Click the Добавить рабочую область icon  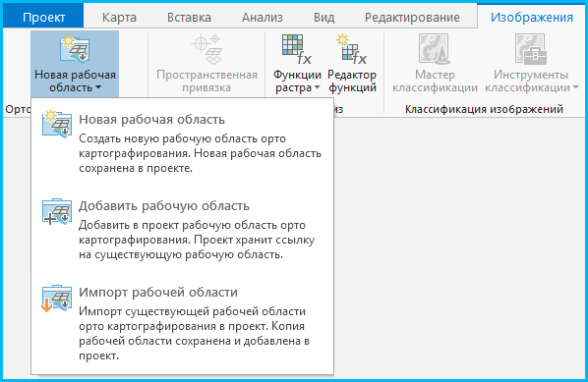pyautogui.click(x=57, y=211)
